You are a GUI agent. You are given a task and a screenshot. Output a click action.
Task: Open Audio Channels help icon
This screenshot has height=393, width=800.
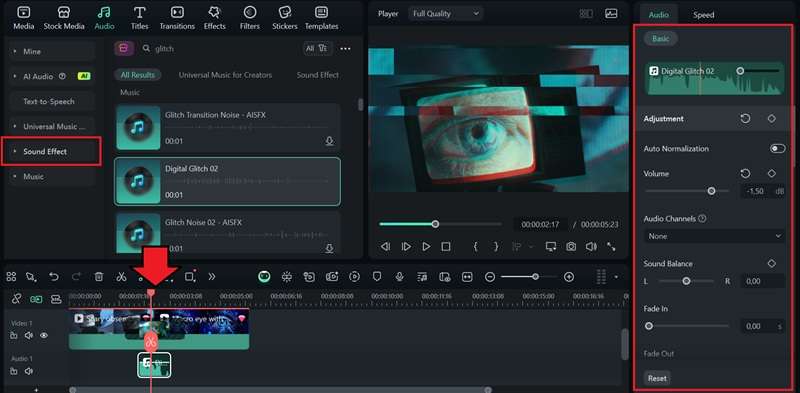(x=703, y=218)
